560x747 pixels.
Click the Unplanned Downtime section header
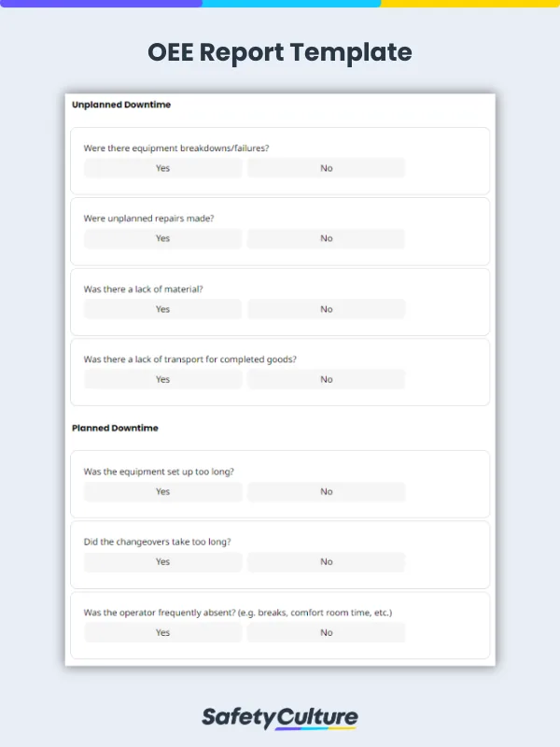121,105
